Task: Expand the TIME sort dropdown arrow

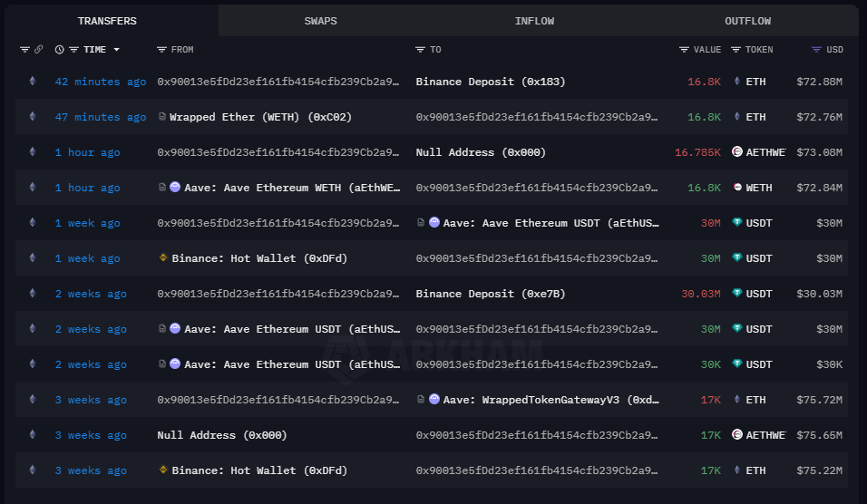Action: (x=117, y=50)
